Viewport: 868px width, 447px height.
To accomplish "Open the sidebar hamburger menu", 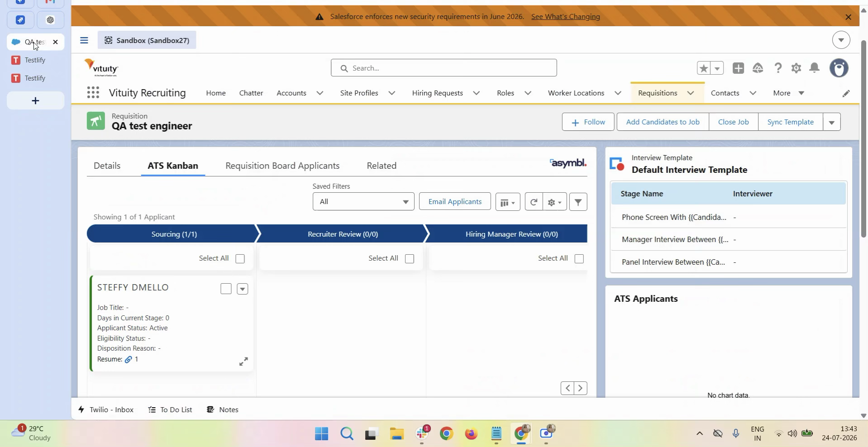I will [84, 40].
